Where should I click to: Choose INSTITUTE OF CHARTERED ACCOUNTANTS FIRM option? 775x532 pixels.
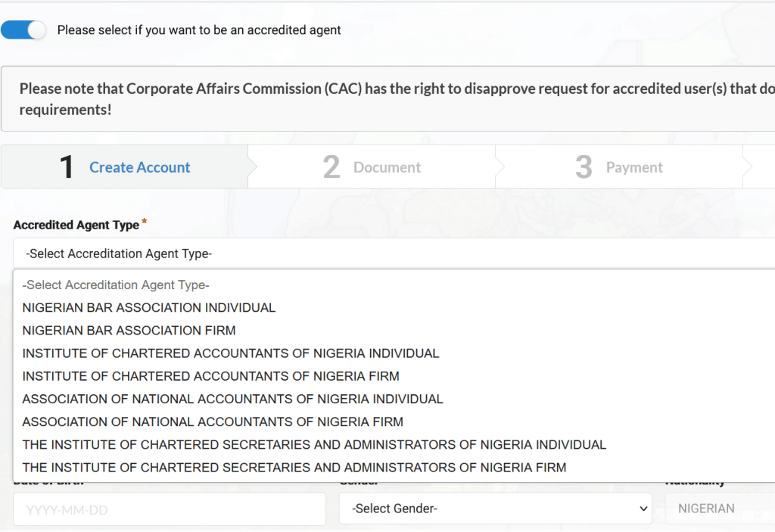(x=209, y=376)
